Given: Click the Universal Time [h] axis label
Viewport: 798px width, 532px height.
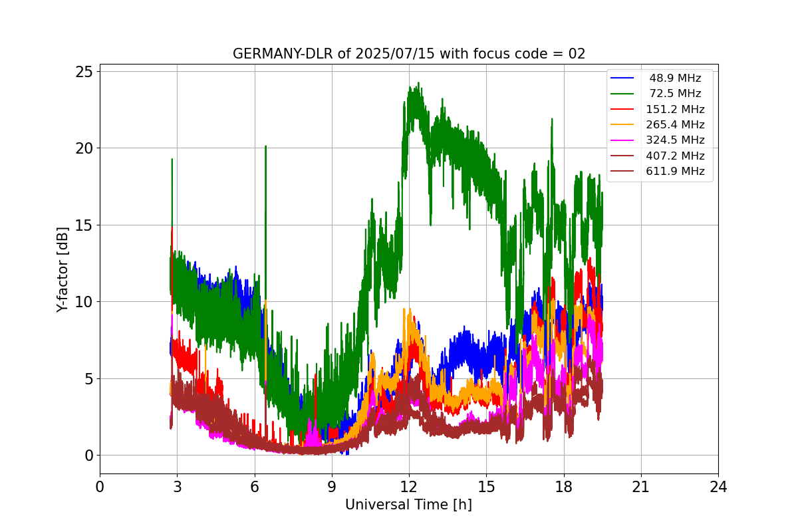Looking at the screenshot, I should click(x=408, y=505).
